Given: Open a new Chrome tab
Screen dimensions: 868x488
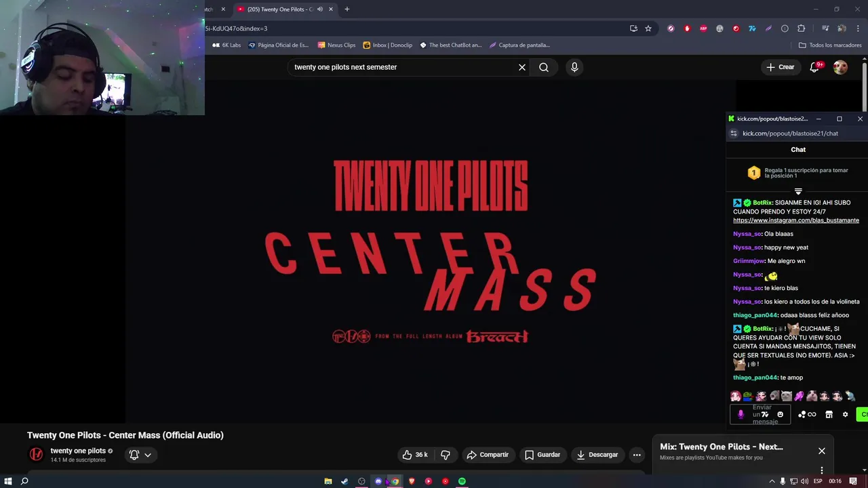Looking at the screenshot, I should pos(347,9).
